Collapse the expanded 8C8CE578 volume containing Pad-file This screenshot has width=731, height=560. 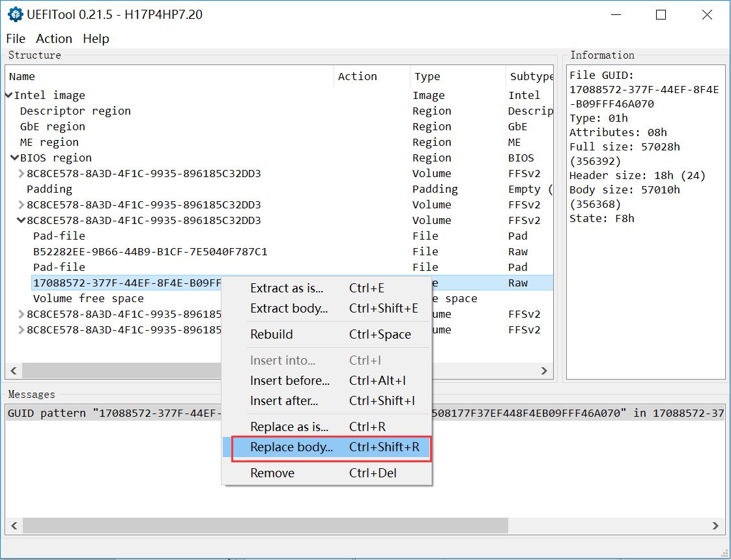pos(21,220)
